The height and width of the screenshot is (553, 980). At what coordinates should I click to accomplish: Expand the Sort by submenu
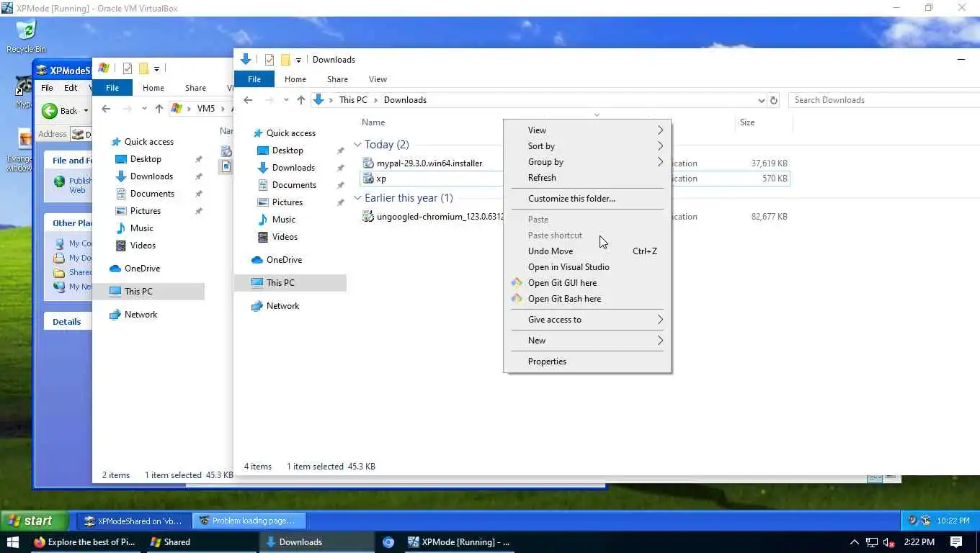click(x=587, y=146)
